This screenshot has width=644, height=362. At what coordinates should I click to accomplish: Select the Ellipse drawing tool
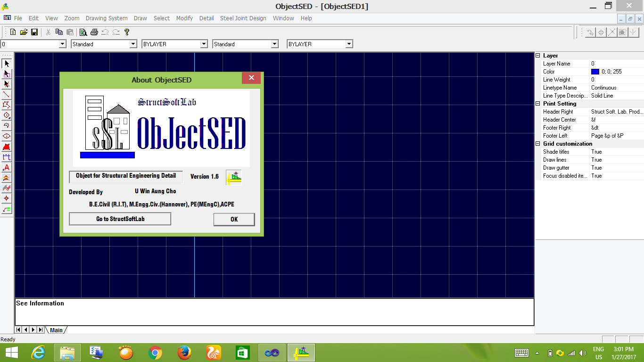(7, 136)
